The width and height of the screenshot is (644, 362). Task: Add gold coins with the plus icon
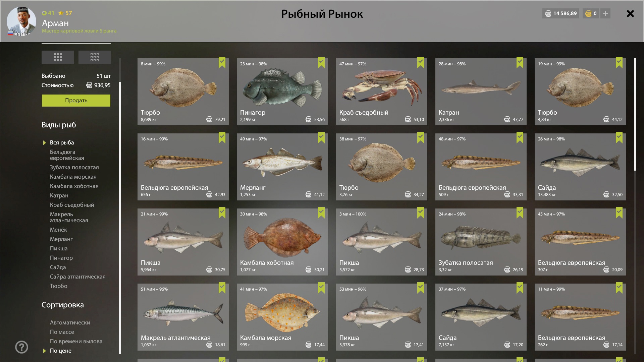point(605,13)
